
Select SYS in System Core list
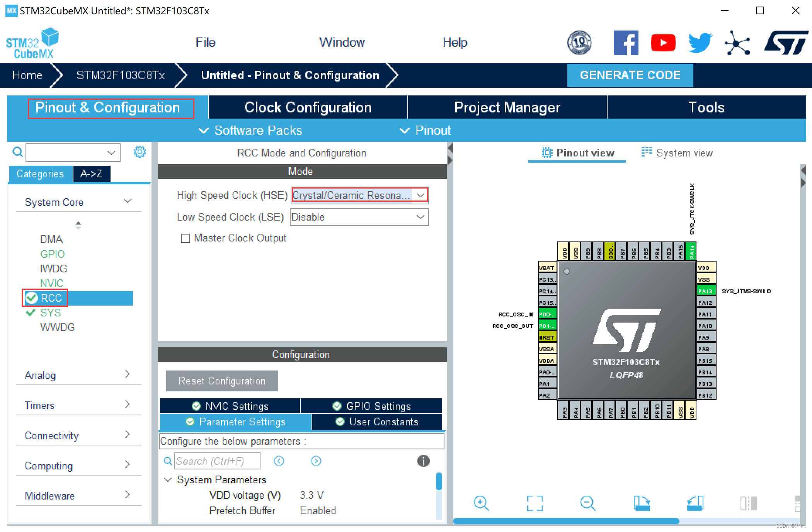click(x=51, y=313)
